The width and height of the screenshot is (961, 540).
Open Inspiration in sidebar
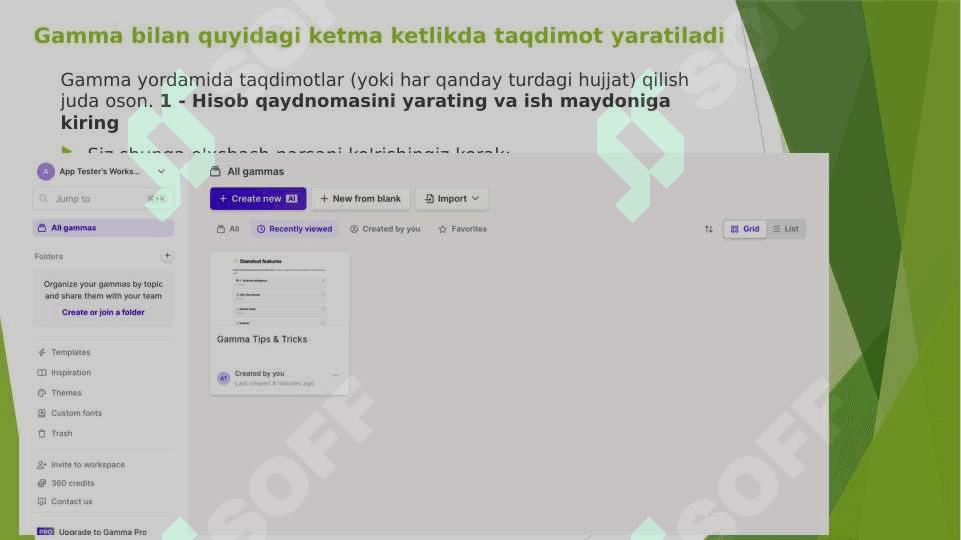pos(71,373)
